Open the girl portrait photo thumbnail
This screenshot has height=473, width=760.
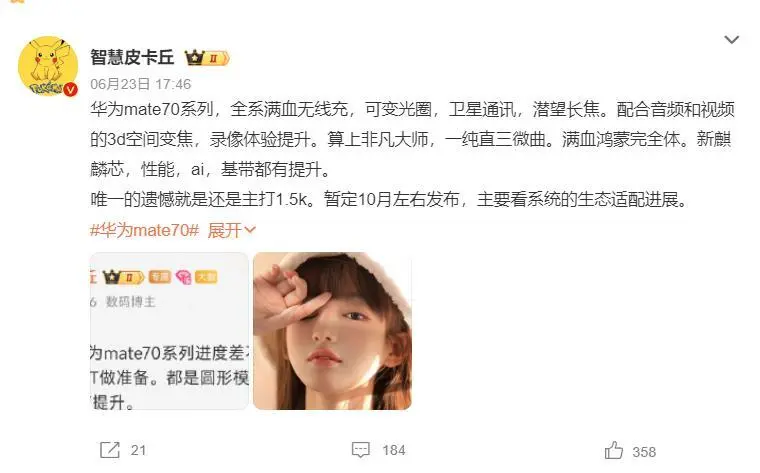click(x=332, y=331)
